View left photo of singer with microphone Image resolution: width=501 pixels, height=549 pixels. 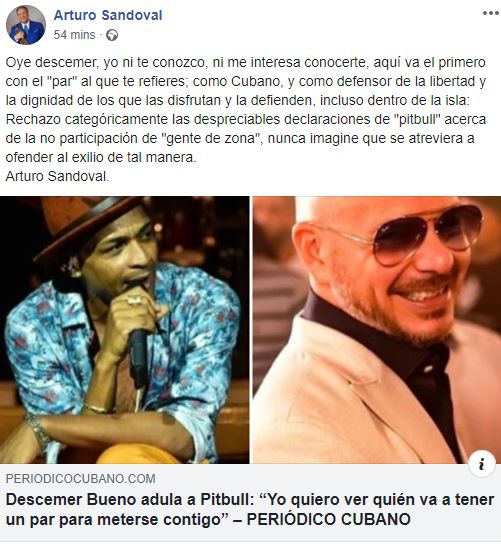[x=125, y=330]
